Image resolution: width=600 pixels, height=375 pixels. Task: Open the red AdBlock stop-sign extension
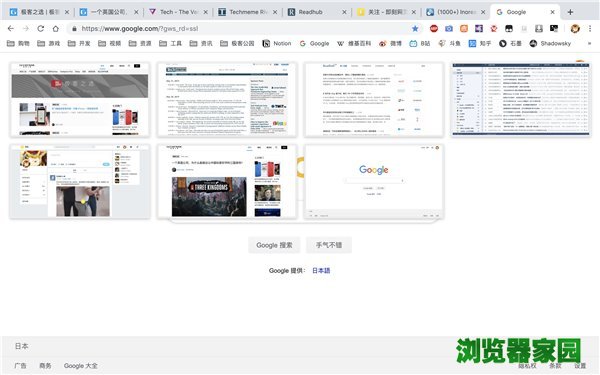[434, 28]
